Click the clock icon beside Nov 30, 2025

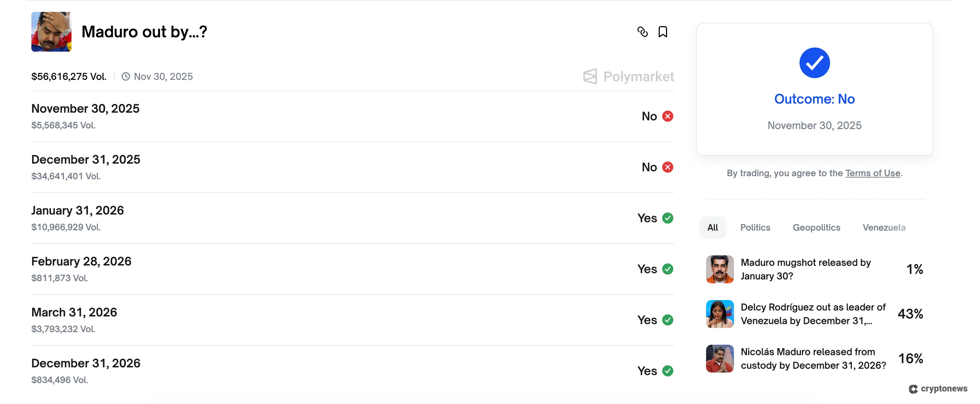tap(125, 76)
